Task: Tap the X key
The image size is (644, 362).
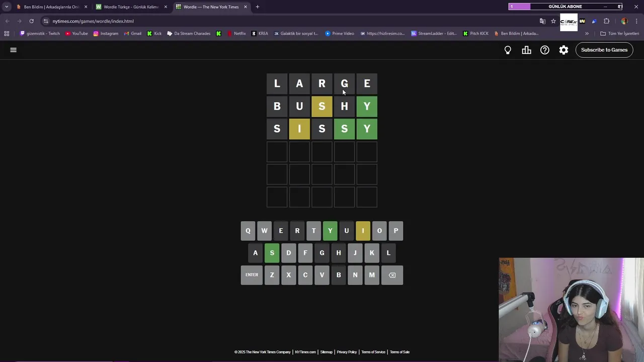Action: [x=288, y=275]
